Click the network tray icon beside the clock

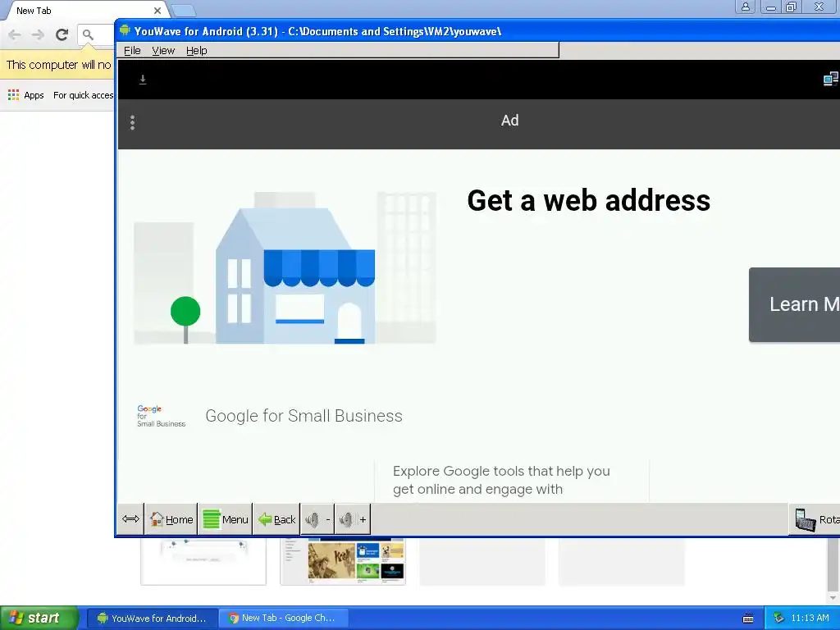click(778, 619)
